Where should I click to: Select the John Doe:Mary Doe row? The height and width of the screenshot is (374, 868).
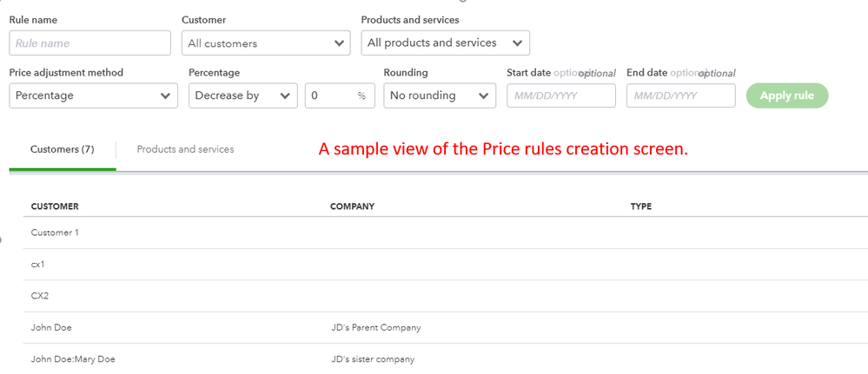coord(73,359)
